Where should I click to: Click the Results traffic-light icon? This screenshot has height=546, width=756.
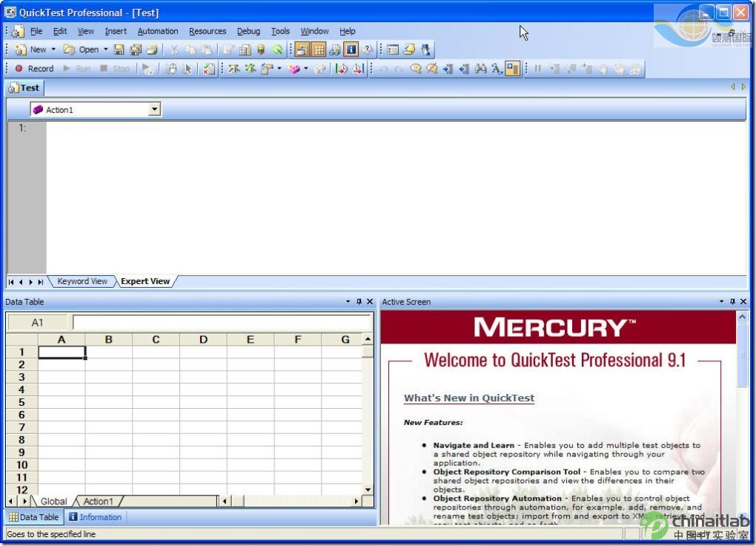click(261, 49)
